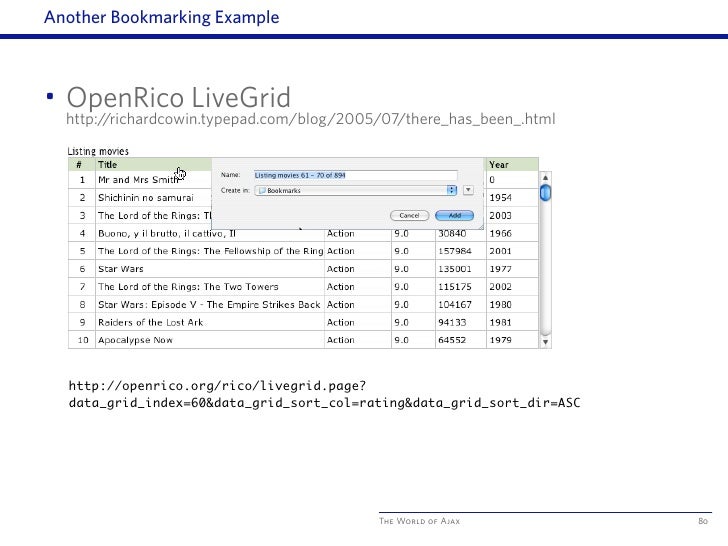Click the 'Listing movies' caption above grid
The height and width of the screenshot is (546, 728).
coord(98,151)
